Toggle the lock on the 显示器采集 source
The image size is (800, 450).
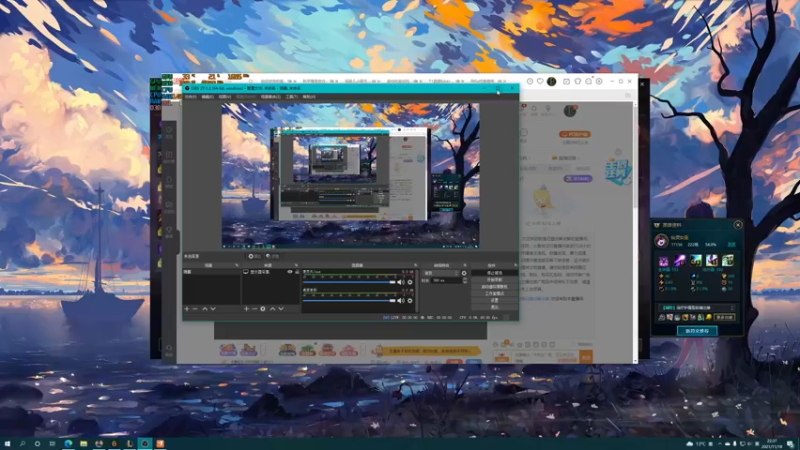tap(297, 272)
